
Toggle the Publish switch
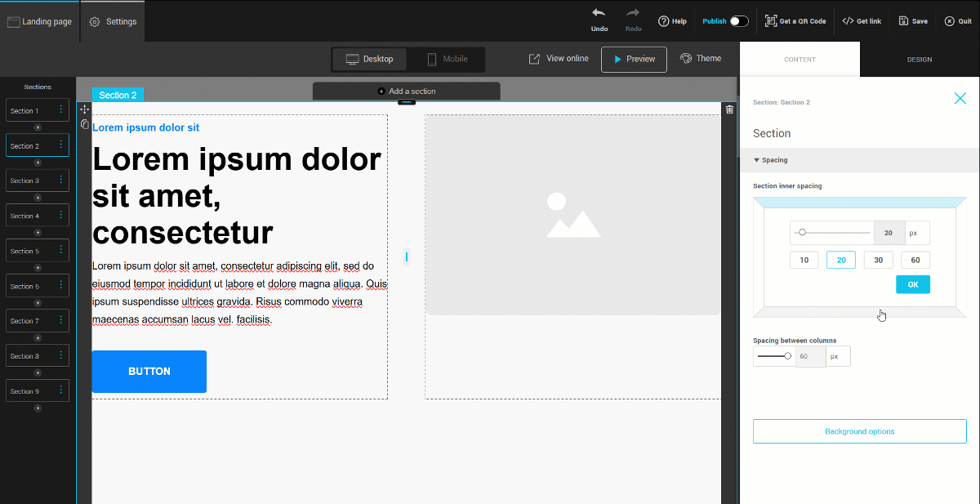click(x=738, y=21)
